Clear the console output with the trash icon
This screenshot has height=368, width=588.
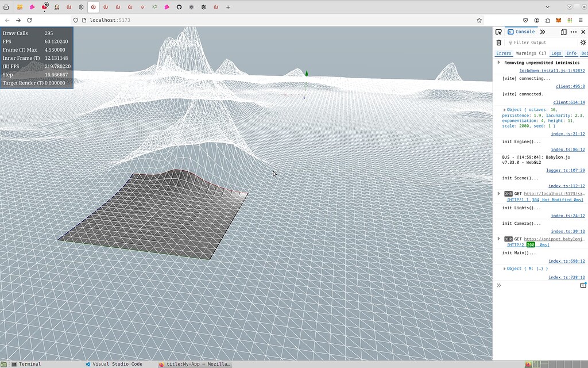[x=498, y=42]
